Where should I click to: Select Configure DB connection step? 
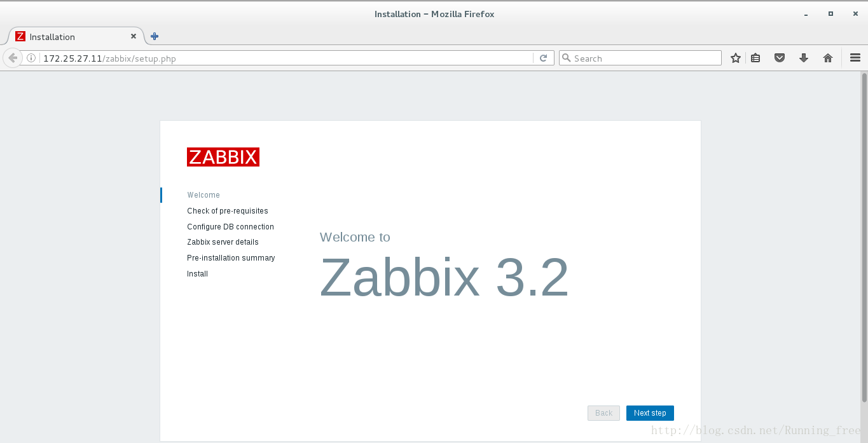coord(230,227)
